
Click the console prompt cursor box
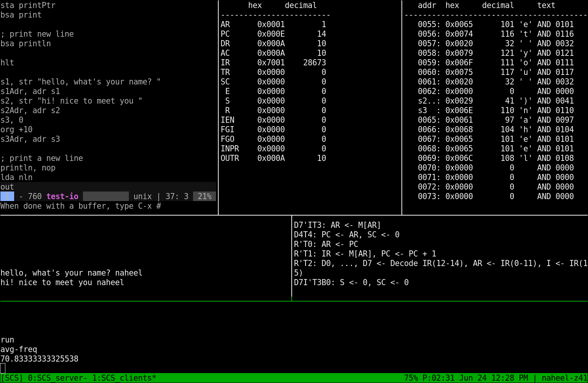tap(3, 368)
